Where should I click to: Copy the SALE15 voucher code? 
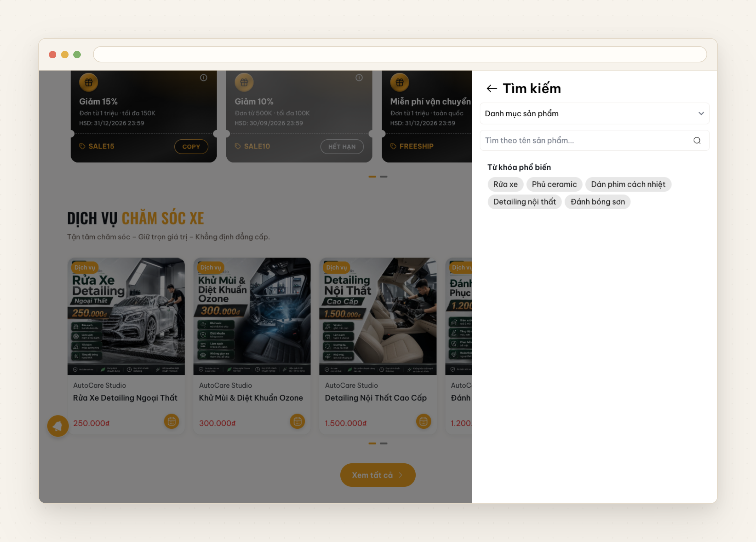point(191,147)
